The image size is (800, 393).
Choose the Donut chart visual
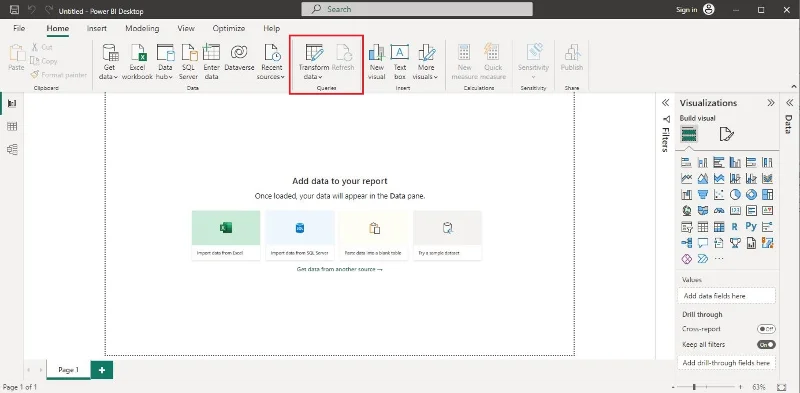751,194
